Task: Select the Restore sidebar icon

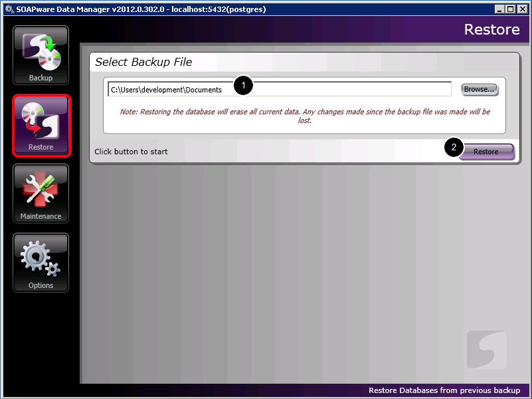Action: coord(41,125)
